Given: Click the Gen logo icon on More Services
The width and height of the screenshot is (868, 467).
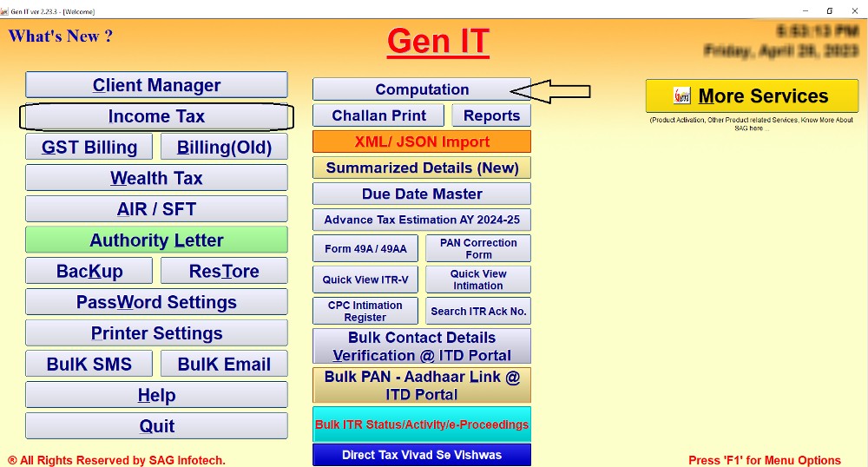Looking at the screenshot, I should click(682, 95).
